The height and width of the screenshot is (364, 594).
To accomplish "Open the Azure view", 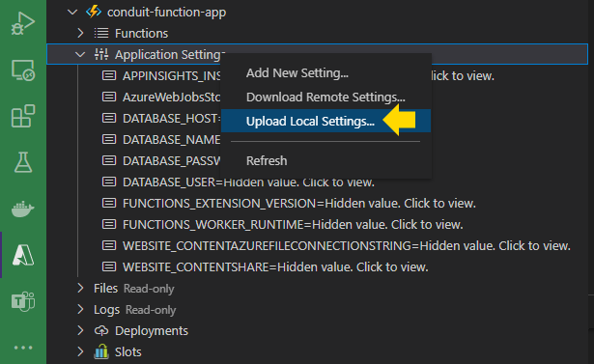I will tap(23, 255).
